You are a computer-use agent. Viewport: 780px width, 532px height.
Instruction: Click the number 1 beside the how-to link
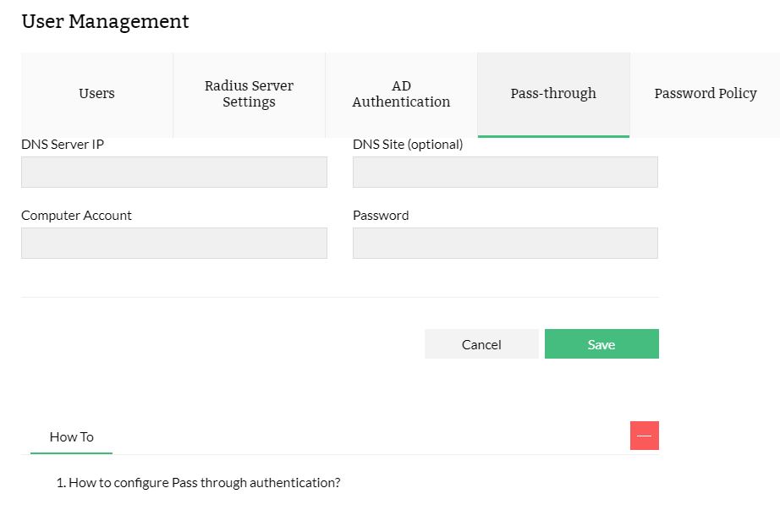[x=60, y=483]
